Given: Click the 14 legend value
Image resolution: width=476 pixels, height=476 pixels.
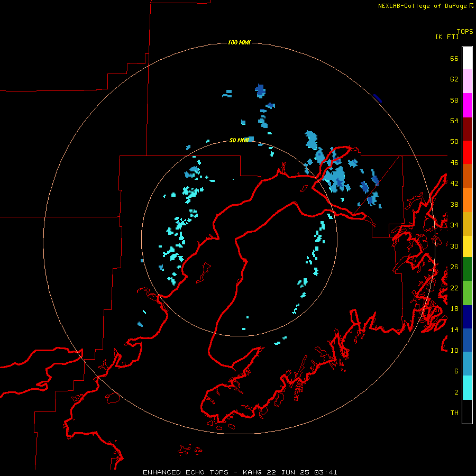Looking at the screenshot, I should 454,329.
